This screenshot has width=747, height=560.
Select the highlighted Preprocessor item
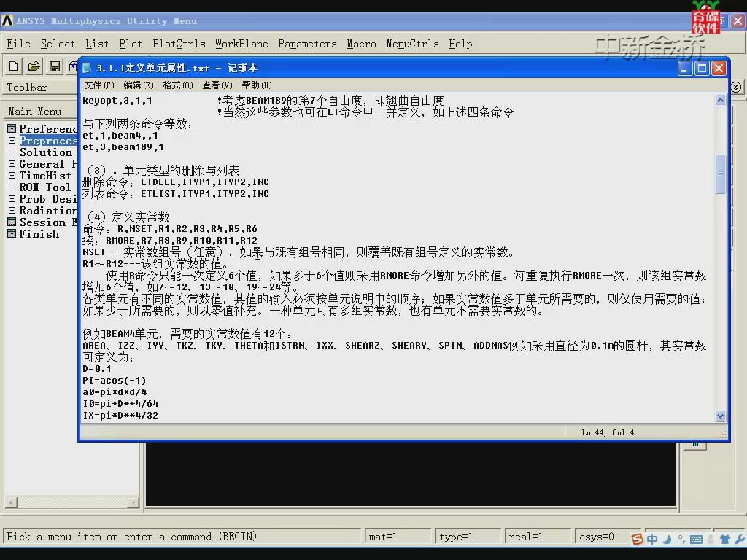point(48,141)
